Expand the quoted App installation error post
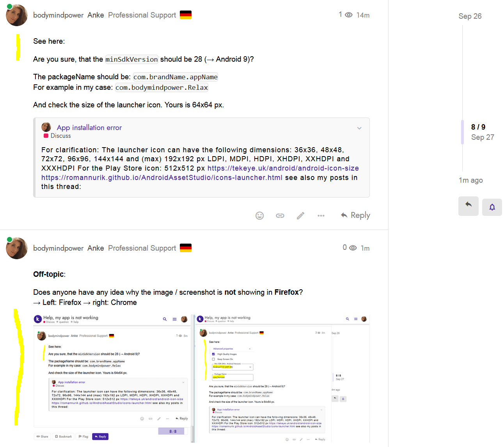Screen dimensions: 504x447 (x=359, y=128)
